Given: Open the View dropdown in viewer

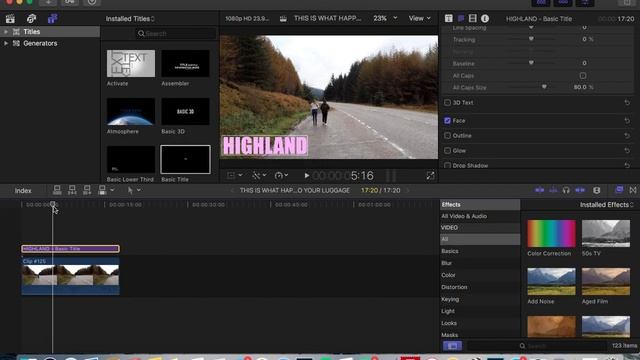Looking at the screenshot, I should pyautogui.click(x=420, y=18).
